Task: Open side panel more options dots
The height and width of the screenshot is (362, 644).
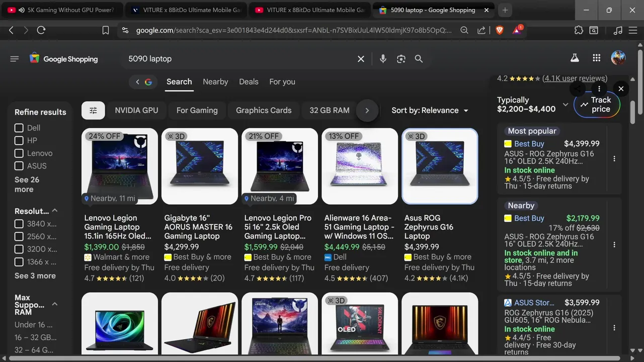Action: tap(599, 88)
